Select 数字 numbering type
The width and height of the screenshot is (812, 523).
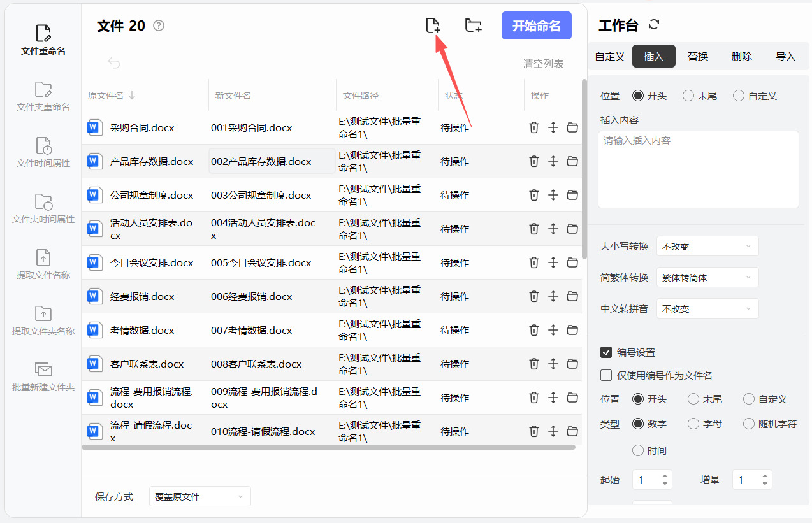click(x=637, y=424)
